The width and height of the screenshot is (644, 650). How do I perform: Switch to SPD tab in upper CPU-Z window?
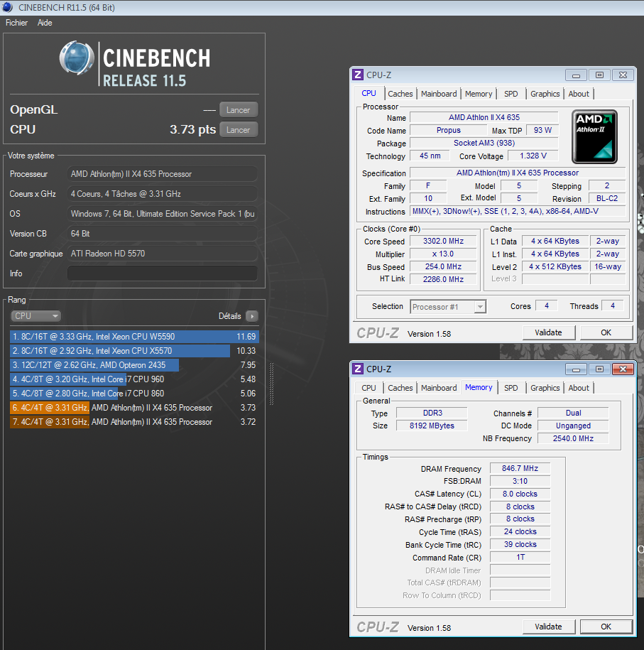coord(511,94)
